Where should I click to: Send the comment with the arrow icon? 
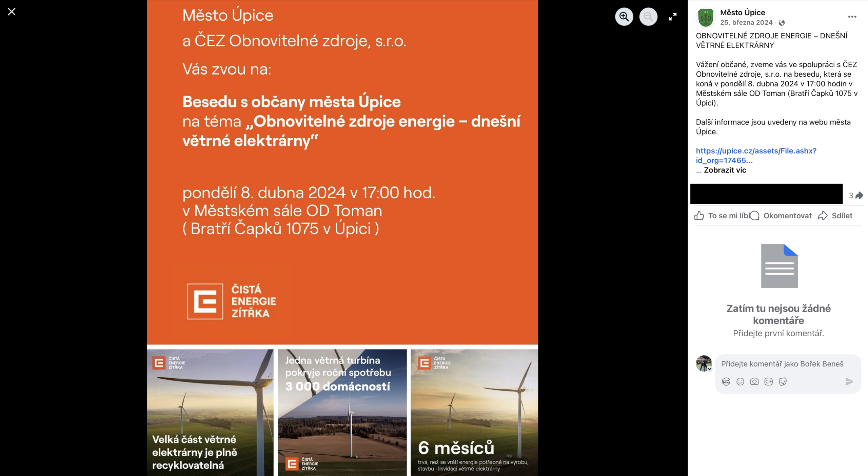click(x=849, y=382)
